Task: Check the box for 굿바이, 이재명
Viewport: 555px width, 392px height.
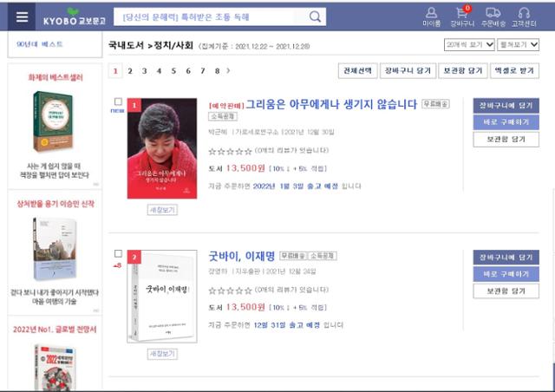Action: coord(118,253)
